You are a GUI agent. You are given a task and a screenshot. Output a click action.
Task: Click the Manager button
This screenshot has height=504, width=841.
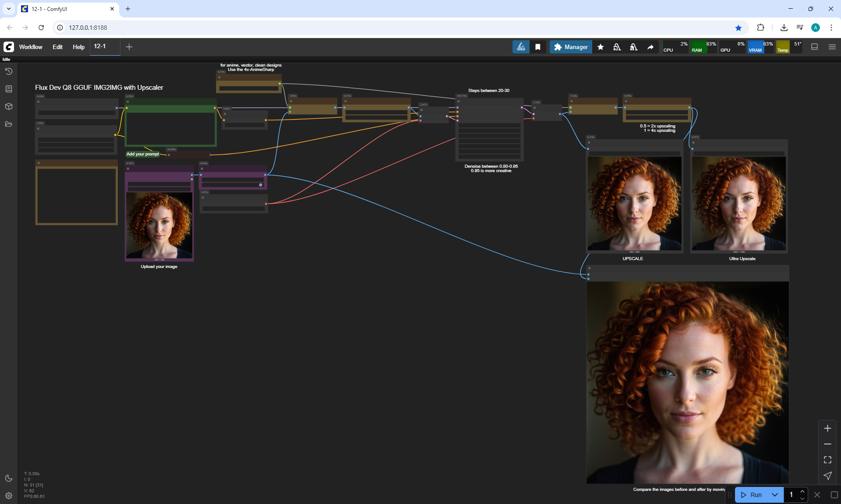point(571,47)
